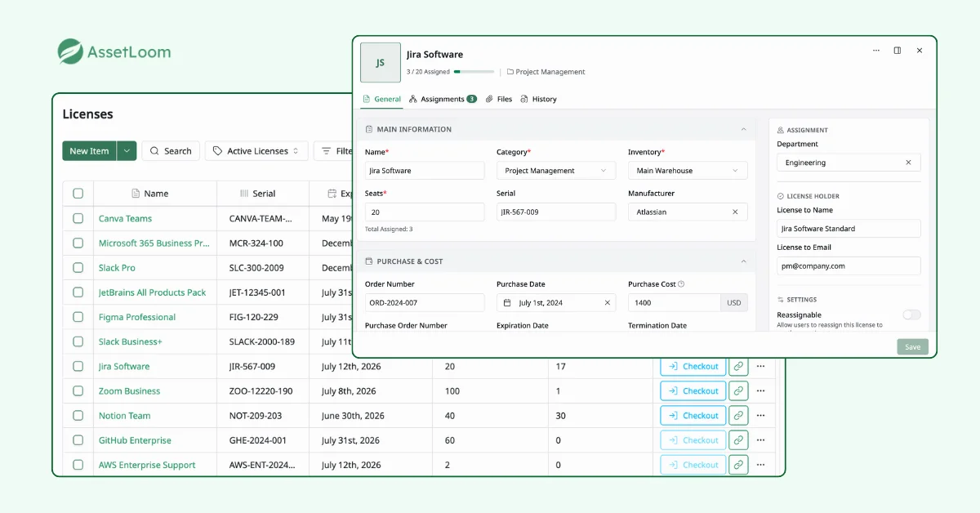The image size is (980, 513).
Task: Check the JetBrains All Products Pack checkbox
Action: coord(78,292)
